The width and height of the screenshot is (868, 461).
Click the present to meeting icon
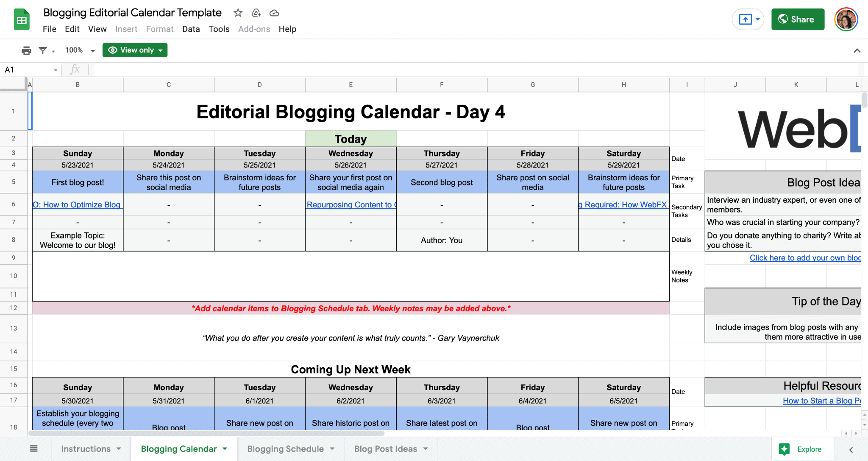(x=746, y=20)
